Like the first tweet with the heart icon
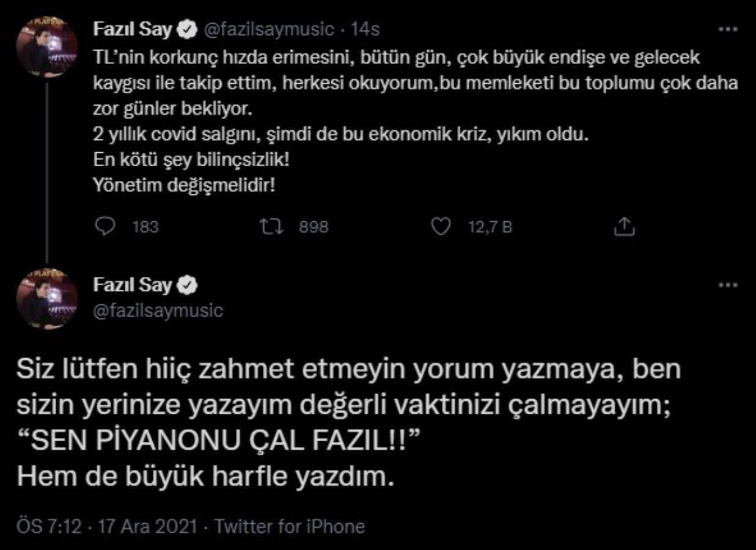The image size is (756, 550). tap(441, 227)
